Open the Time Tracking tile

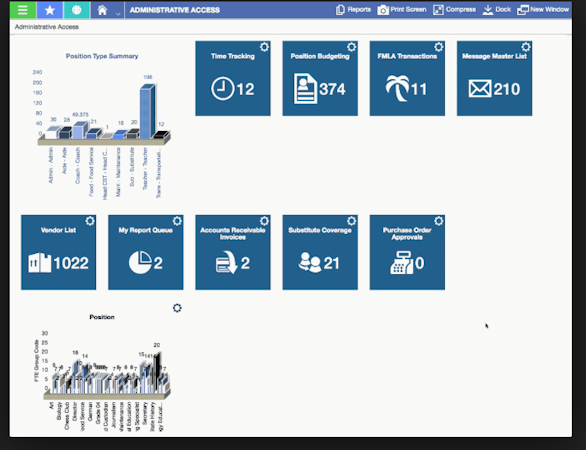pos(233,78)
